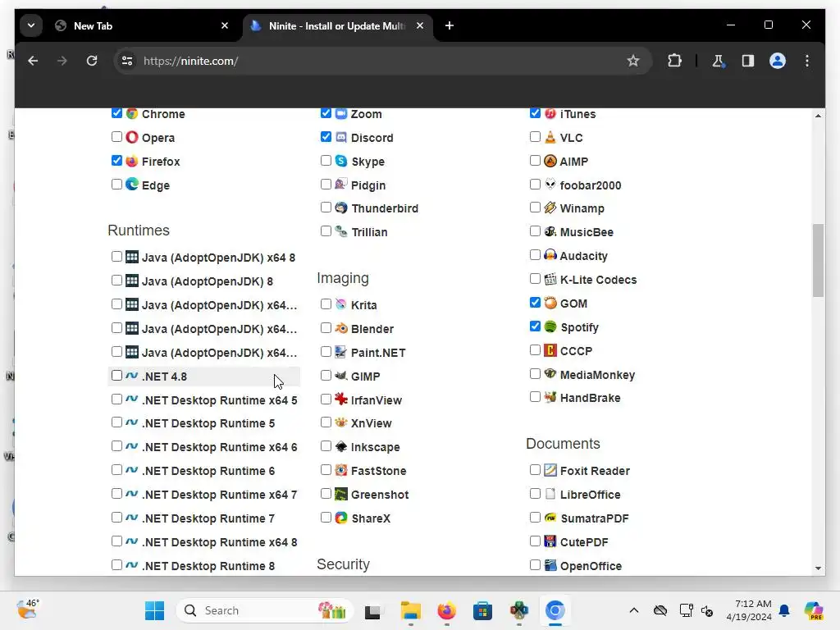Click the page vertical scrollbar thumb
840x630 pixels.
818,260
